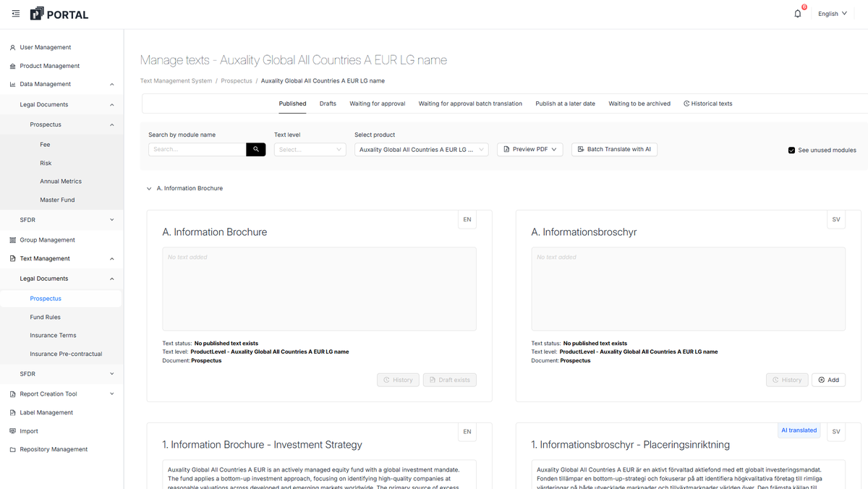
Task: Click PDF file icon in Preview PDF
Action: tap(506, 150)
